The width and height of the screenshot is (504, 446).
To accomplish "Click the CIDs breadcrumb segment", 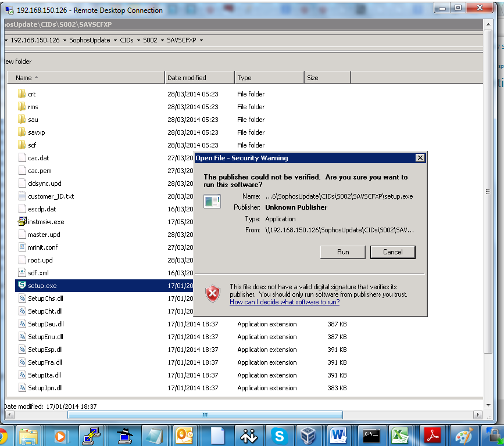I will 127,40.
